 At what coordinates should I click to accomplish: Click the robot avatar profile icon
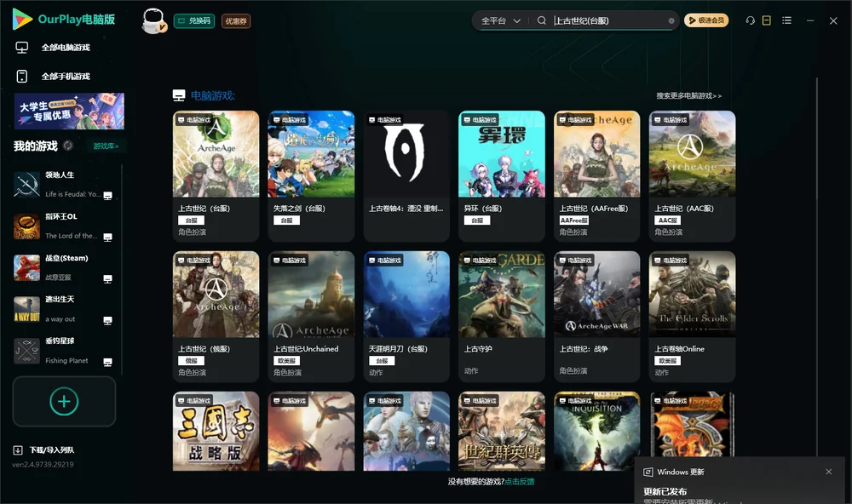pyautogui.click(x=153, y=20)
